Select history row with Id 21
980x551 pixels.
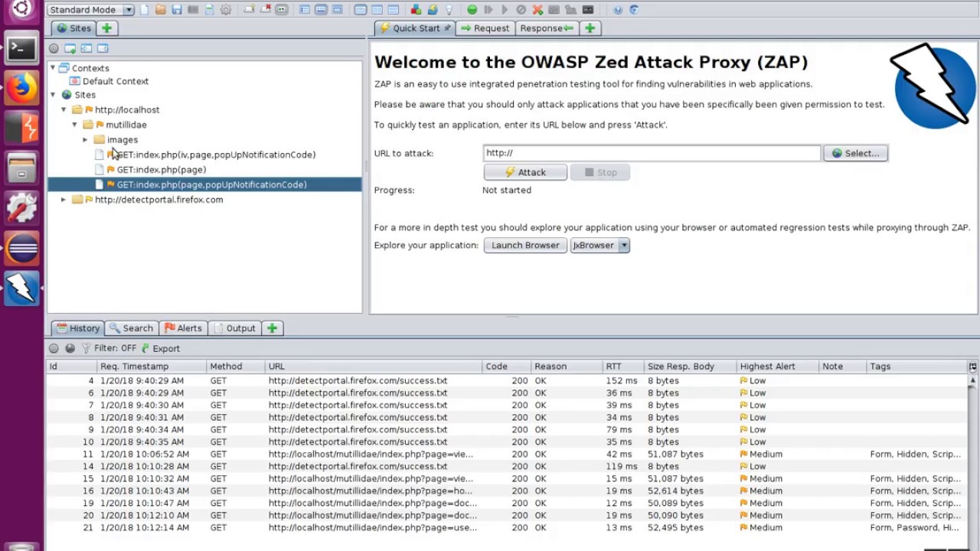508,527
